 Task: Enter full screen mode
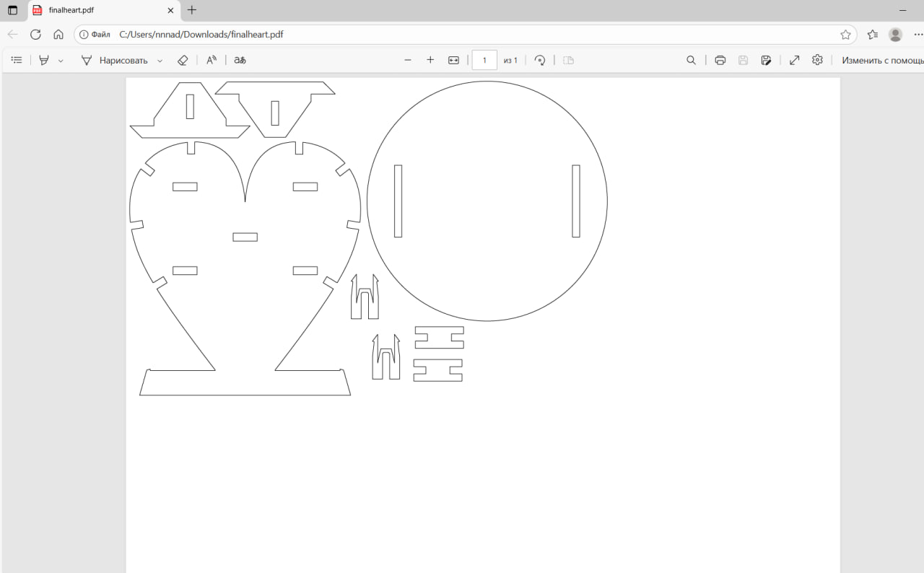tap(795, 60)
